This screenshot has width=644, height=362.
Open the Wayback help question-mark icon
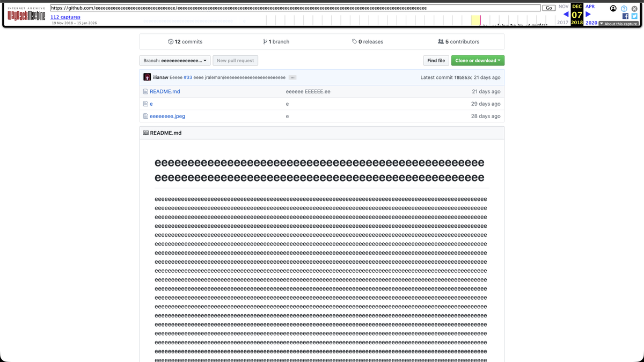coord(624,9)
